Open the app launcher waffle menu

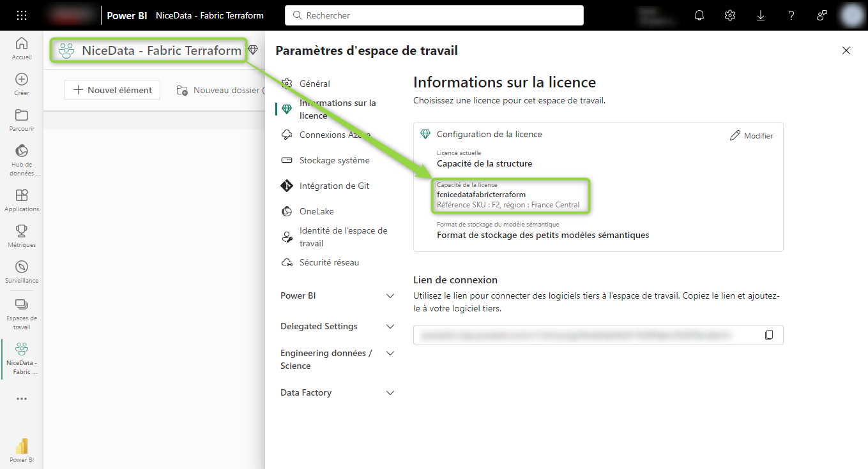tap(22, 15)
